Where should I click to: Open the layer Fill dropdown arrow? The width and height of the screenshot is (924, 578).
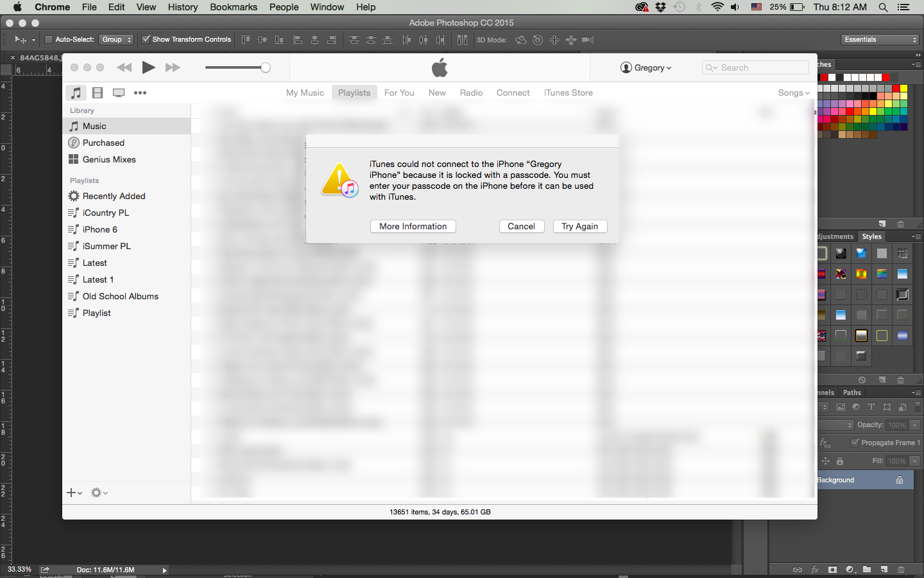[915, 461]
